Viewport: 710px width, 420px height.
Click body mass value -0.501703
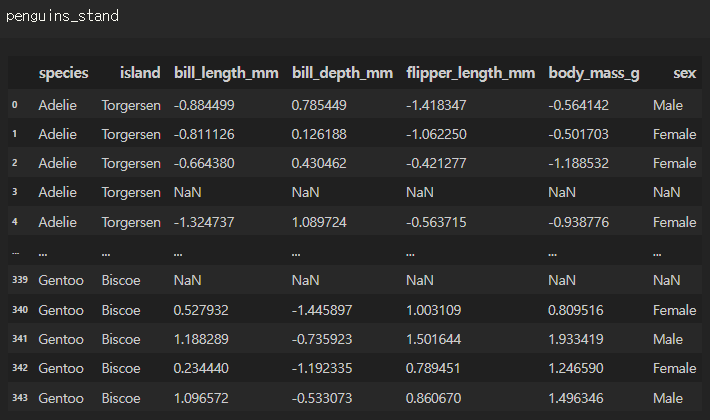579,134
